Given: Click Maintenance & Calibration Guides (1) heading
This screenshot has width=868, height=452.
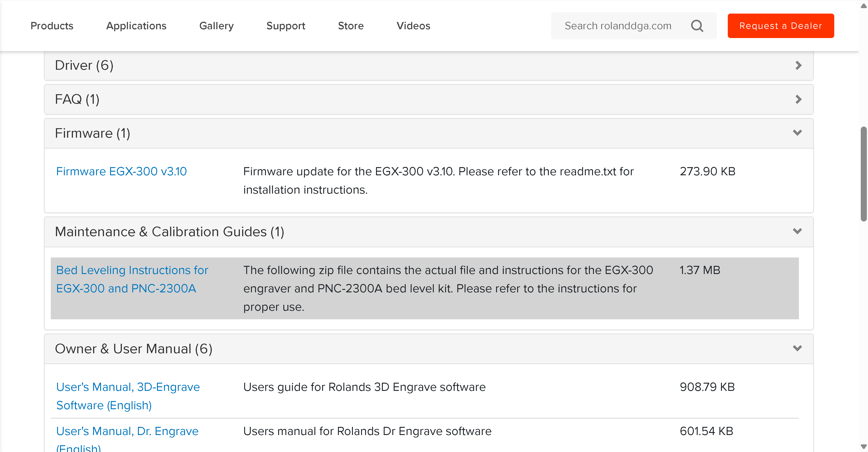Looking at the screenshot, I should pos(169,232).
